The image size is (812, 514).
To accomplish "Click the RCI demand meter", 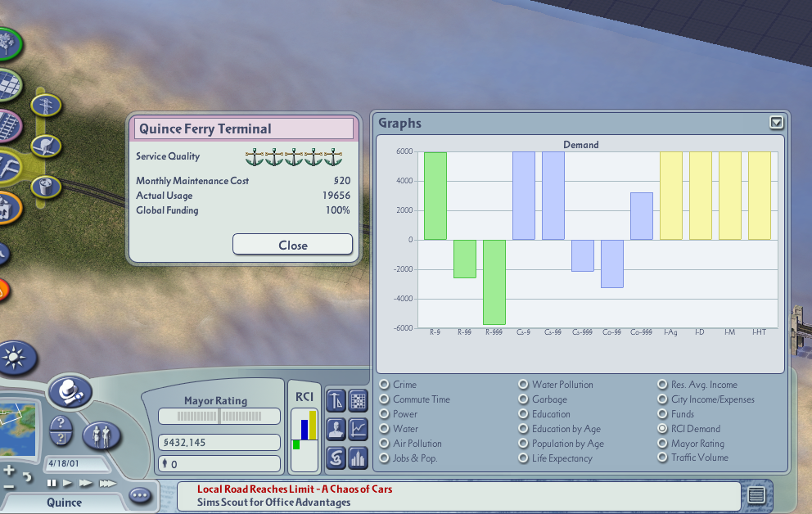I will [x=304, y=440].
